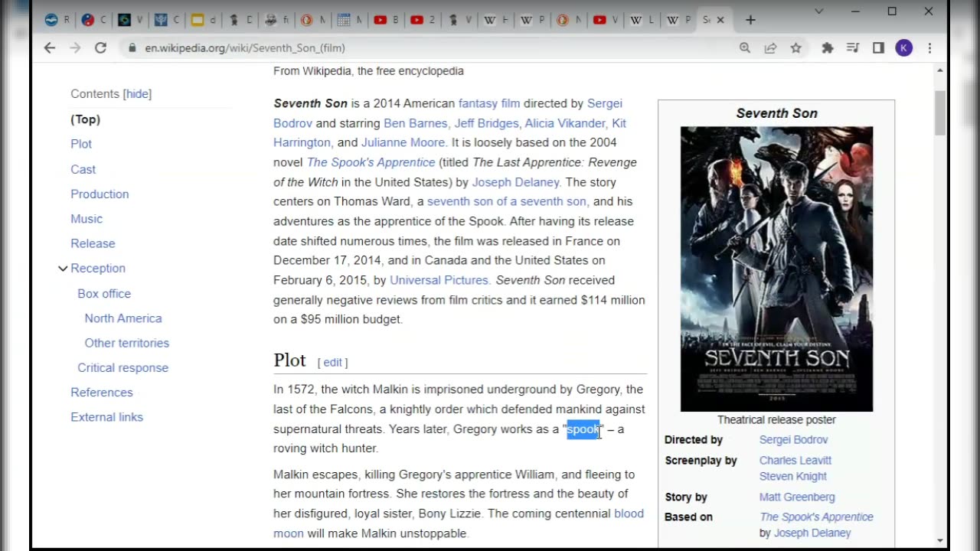
Task: Click the address bar URL field
Action: (x=429, y=47)
